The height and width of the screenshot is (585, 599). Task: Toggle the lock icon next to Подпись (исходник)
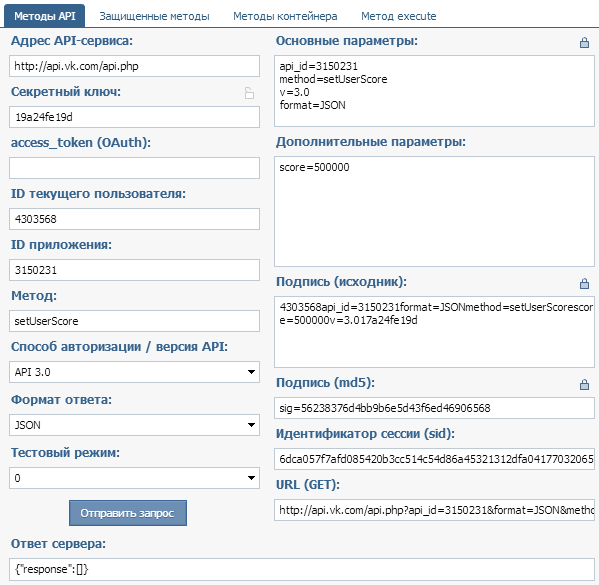[584, 284]
